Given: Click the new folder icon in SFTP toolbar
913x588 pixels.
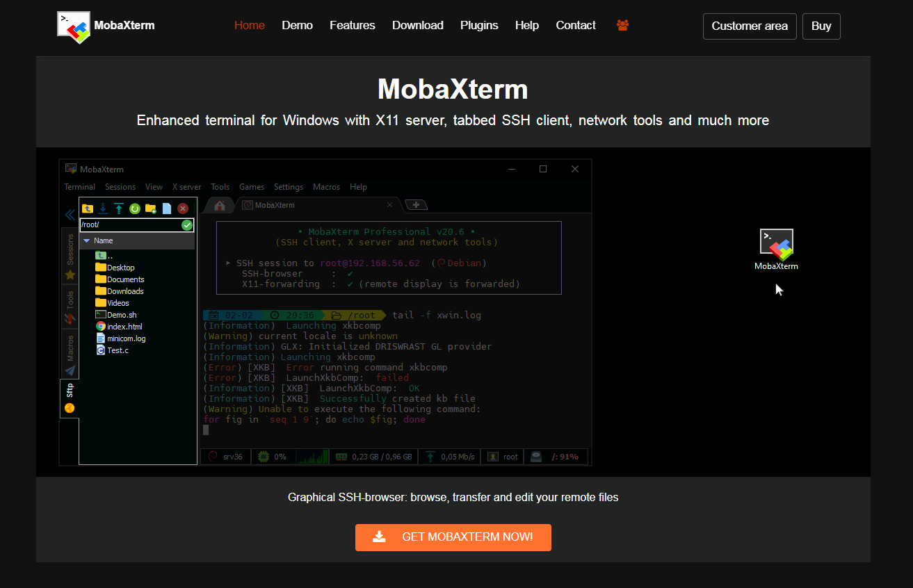Looking at the screenshot, I should click(x=151, y=208).
